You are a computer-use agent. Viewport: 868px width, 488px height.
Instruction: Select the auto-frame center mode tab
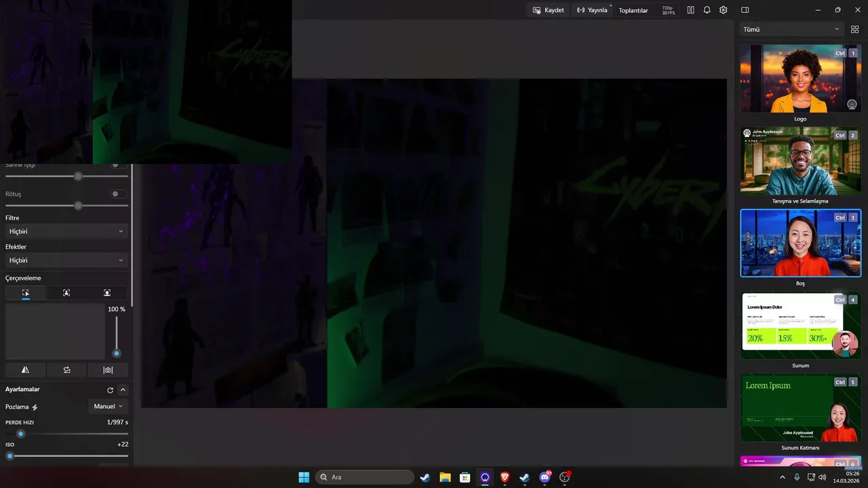[66, 293]
